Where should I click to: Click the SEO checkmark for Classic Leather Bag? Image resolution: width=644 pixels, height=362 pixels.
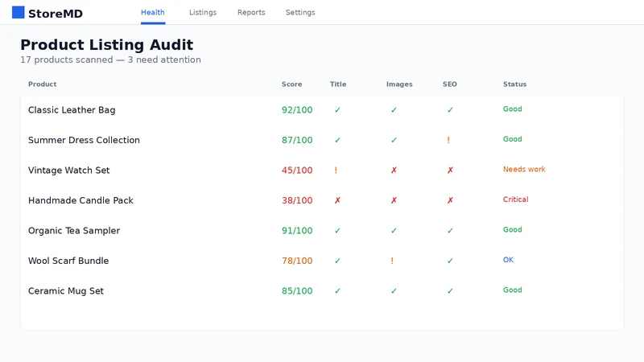coord(450,110)
